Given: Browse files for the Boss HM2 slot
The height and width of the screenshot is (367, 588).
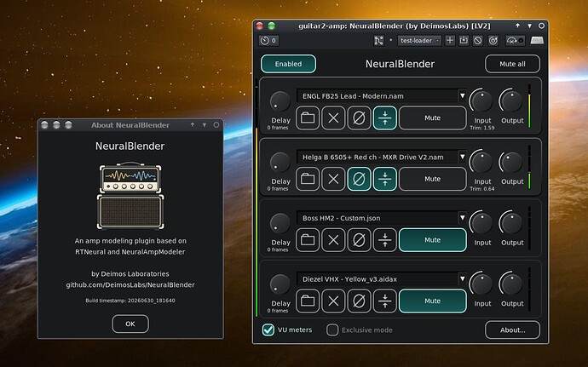Looking at the screenshot, I should click(x=308, y=240).
